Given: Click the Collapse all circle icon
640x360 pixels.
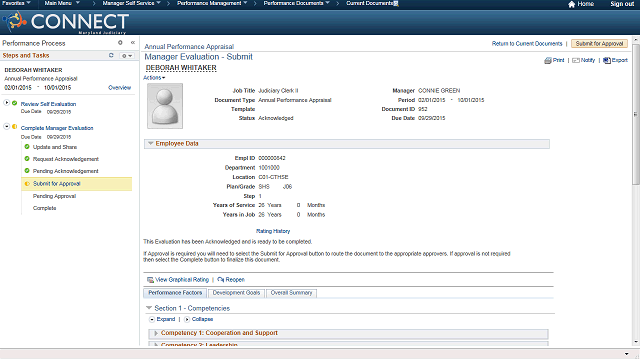Looking at the screenshot, I should coord(187,319).
